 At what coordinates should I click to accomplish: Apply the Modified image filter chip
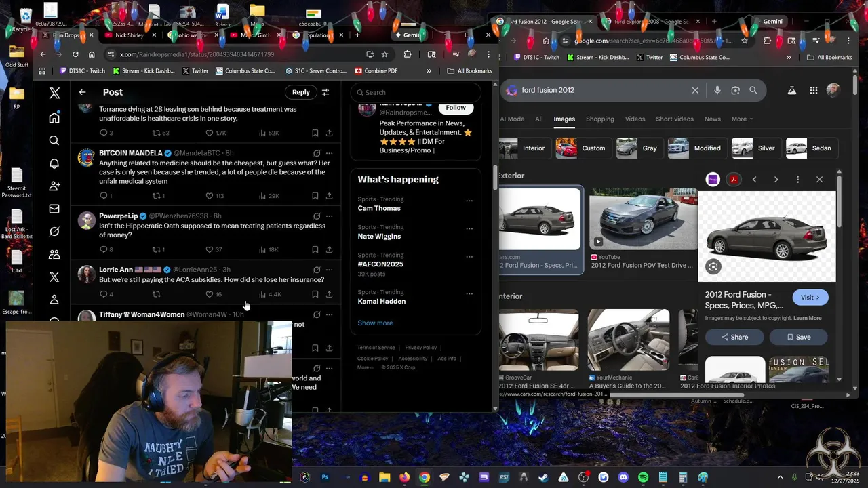coord(696,148)
